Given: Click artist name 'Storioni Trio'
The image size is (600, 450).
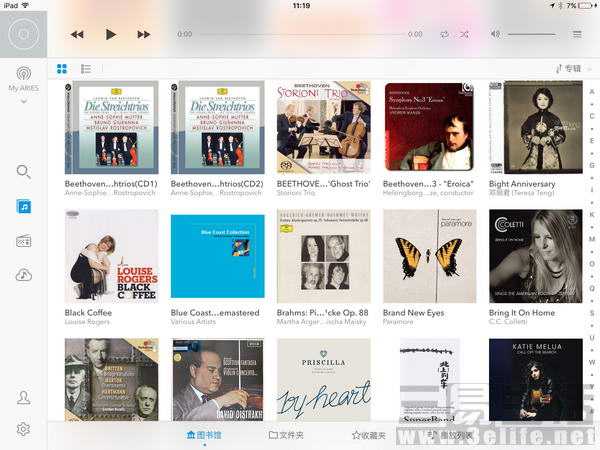Looking at the screenshot, I should [296, 193].
